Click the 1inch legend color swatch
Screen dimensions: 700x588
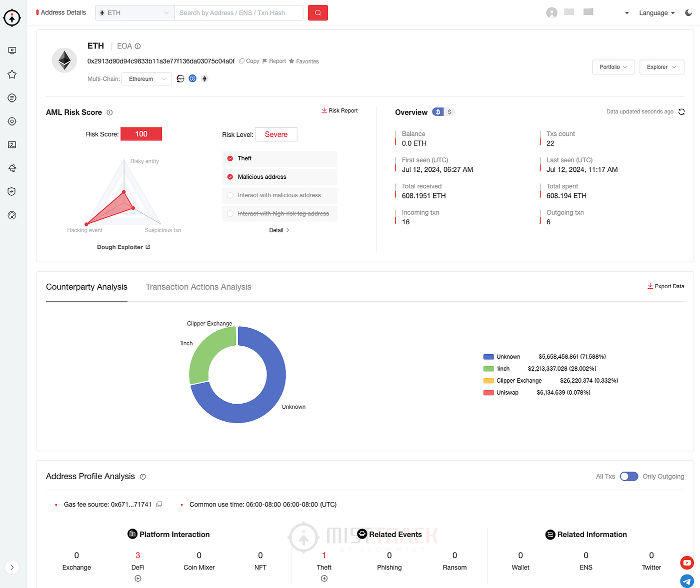(488, 369)
